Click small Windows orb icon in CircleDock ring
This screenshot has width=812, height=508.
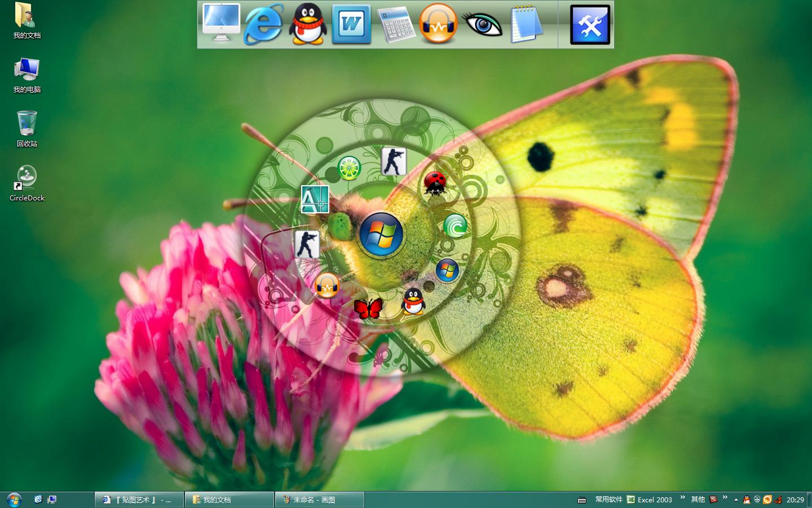coord(447,270)
